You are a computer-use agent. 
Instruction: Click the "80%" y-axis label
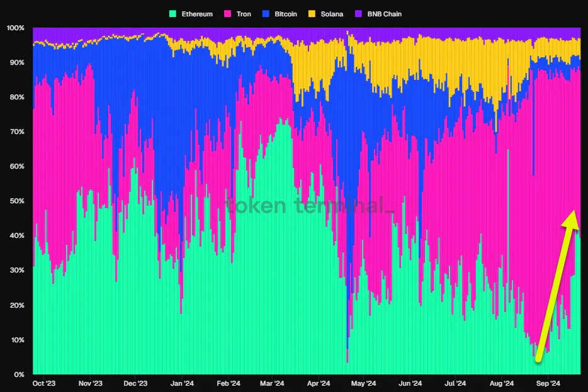[17, 97]
